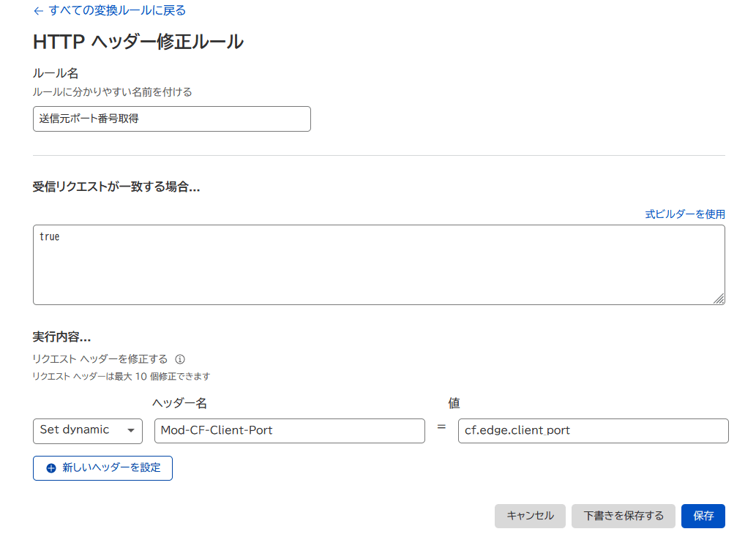Go back to all transform rules link
Viewport: 756px width, 537px height.
(x=110, y=10)
